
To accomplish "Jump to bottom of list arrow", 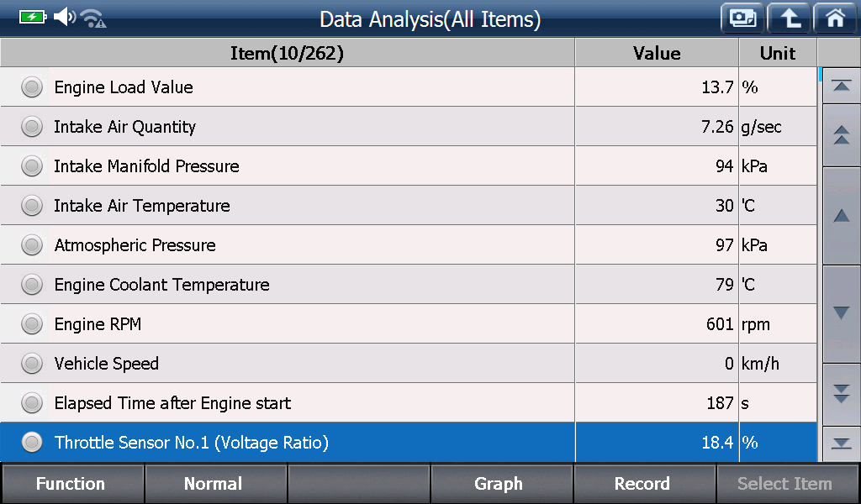I will pos(841,444).
